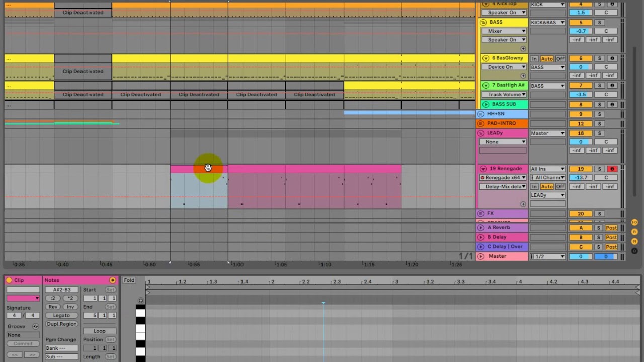
Task: Click the Fold button
Action: [129, 280]
